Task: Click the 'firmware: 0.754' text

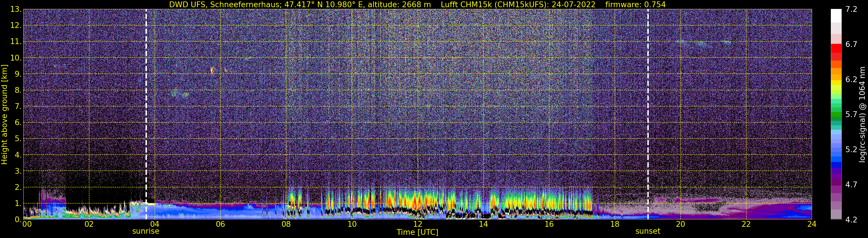Action: click(x=636, y=4)
